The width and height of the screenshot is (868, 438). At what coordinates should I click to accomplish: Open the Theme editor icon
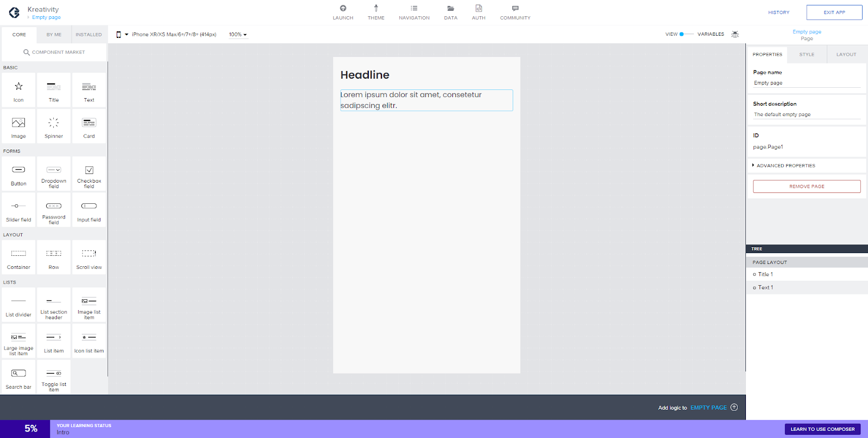[x=376, y=12]
